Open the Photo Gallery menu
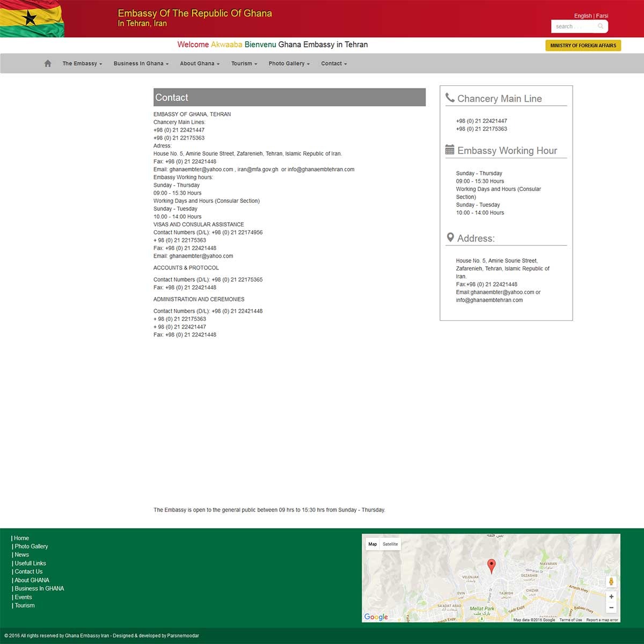This screenshot has width=644, height=644. (x=289, y=63)
